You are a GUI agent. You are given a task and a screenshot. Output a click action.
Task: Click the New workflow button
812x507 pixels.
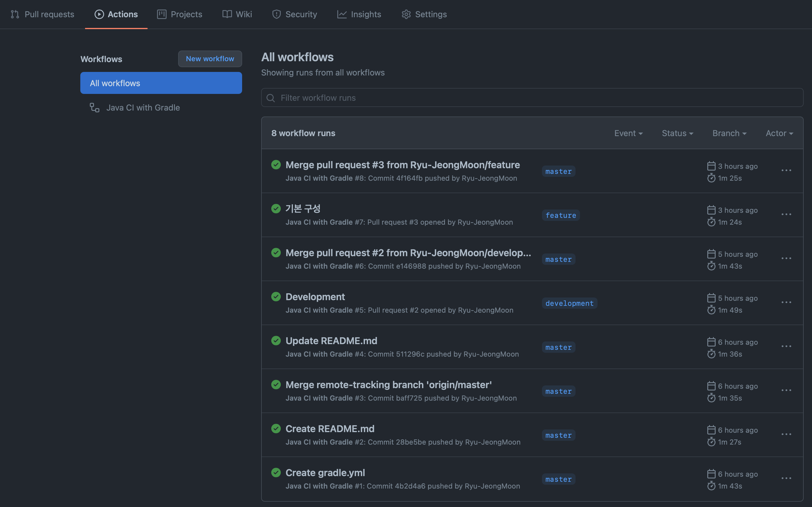pos(210,59)
